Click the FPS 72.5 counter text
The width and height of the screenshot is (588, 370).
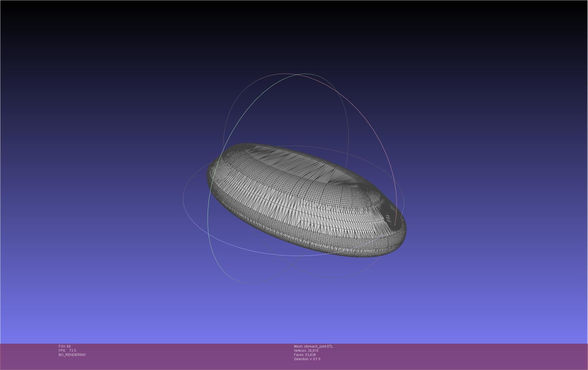[x=67, y=351]
